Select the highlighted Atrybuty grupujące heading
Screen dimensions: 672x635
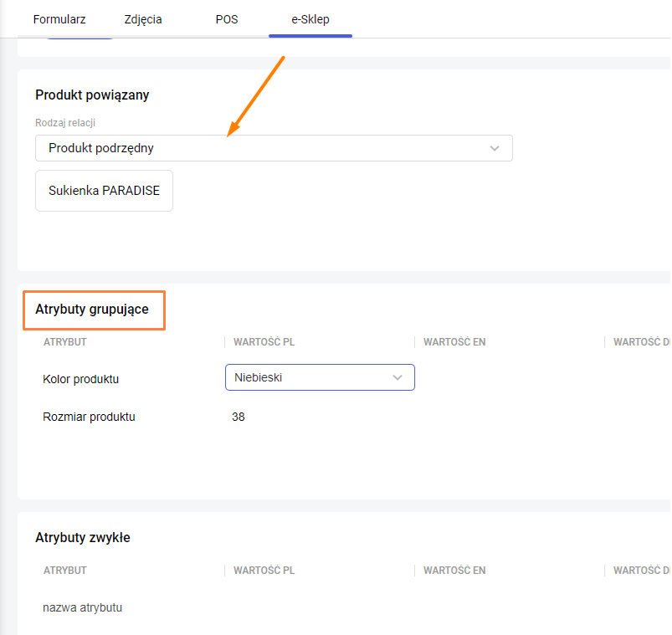(x=92, y=310)
